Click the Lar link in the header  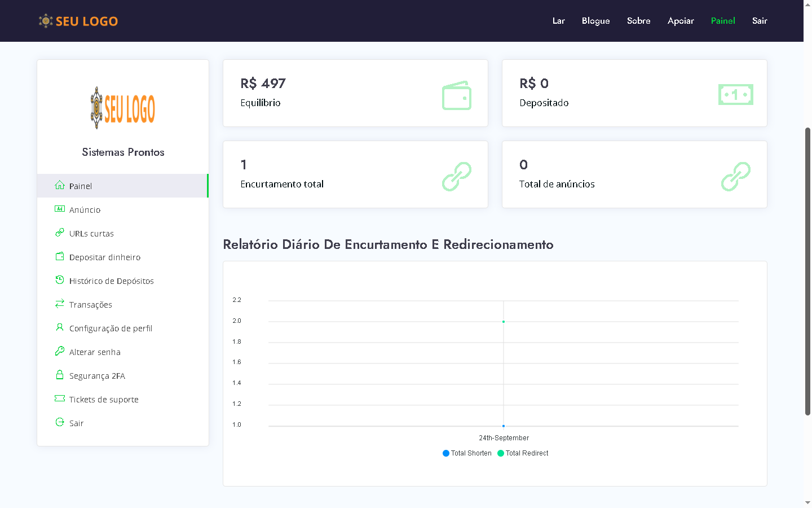(558, 21)
